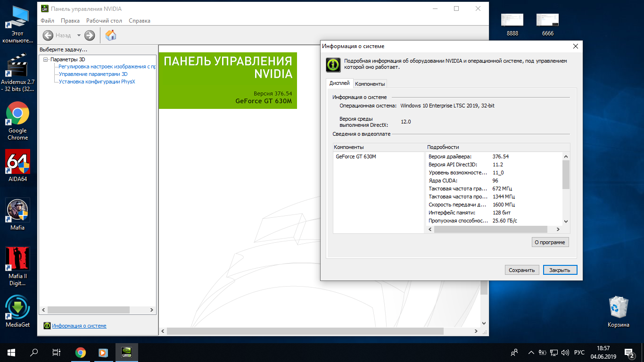Click the Подробности column header
This screenshot has width=644, height=362.
tap(497, 147)
